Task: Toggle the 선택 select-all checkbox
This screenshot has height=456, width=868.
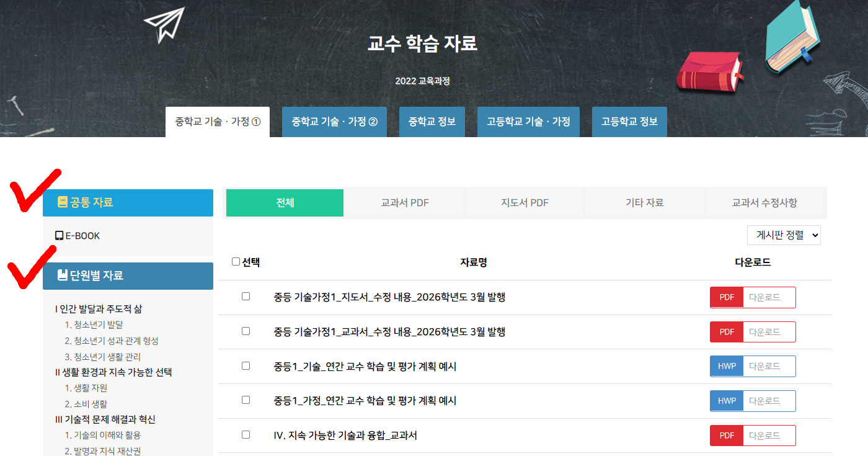Action: click(236, 262)
